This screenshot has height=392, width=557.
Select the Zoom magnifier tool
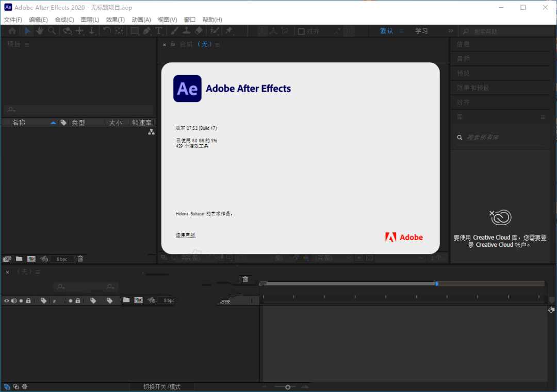pos(52,31)
